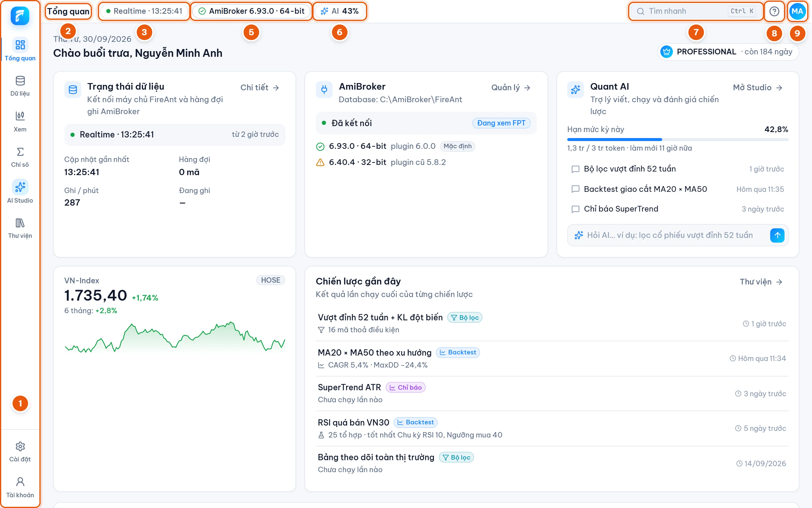Click the Đang xem FPT badge
Screen dimensions: 812x508
coord(501,123)
